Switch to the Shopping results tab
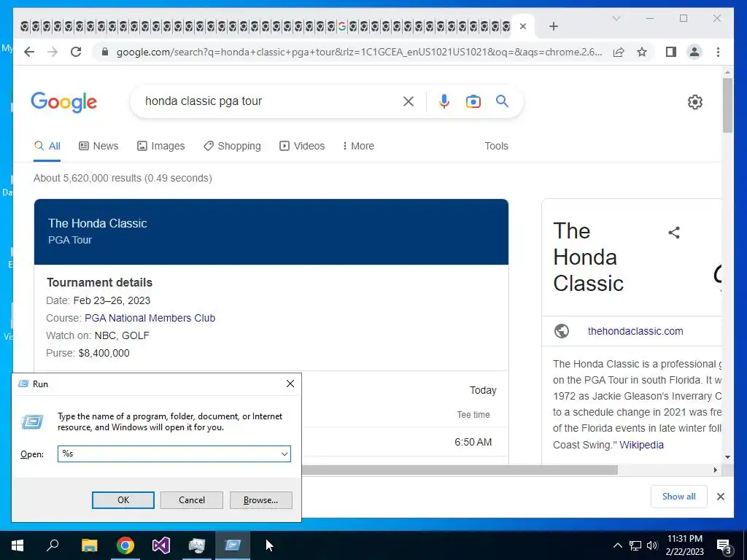The height and width of the screenshot is (560, 747). [x=233, y=146]
